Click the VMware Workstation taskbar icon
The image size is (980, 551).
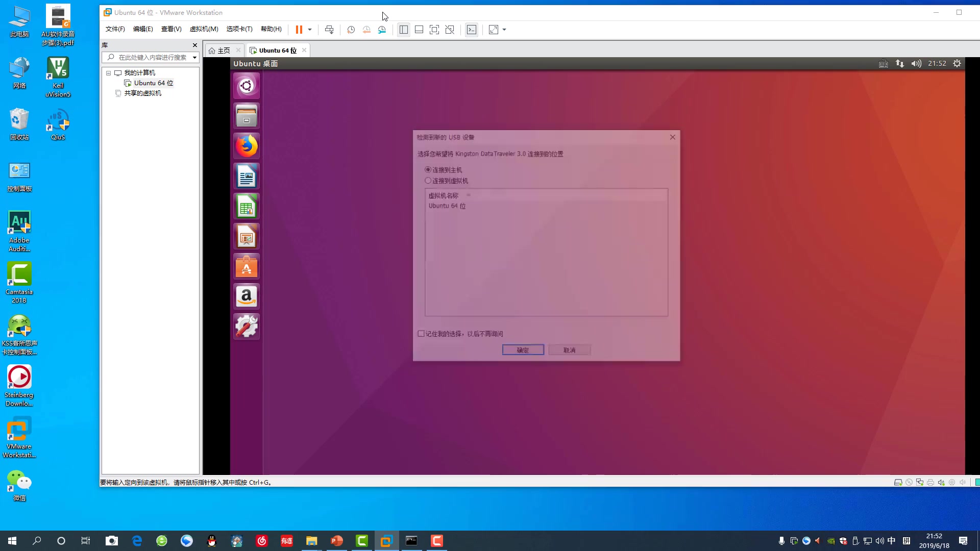pos(386,541)
